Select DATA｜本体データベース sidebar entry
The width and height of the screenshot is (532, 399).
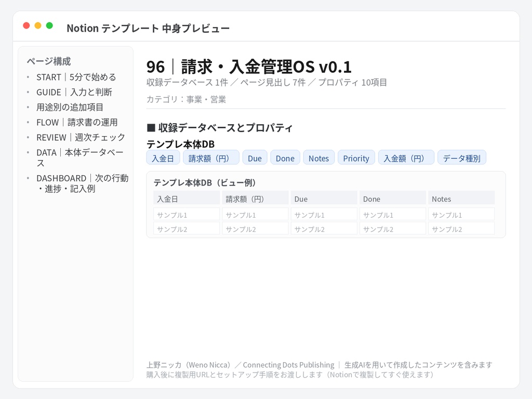click(x=80, y=158)
